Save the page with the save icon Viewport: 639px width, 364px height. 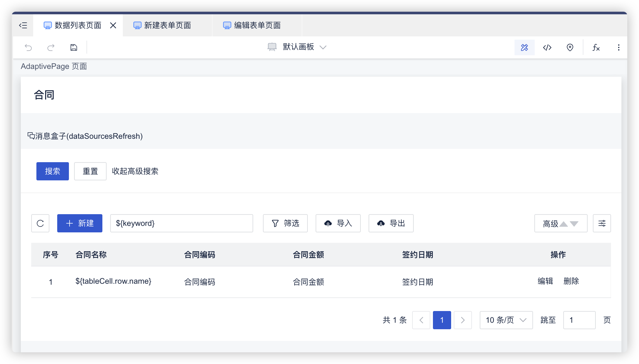click(x=73, y=47)
